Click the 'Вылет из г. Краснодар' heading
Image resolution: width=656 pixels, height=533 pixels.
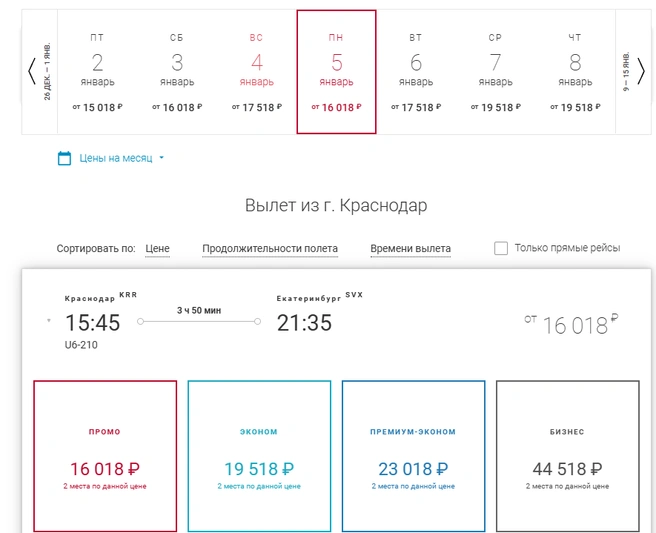coord(336,205)
